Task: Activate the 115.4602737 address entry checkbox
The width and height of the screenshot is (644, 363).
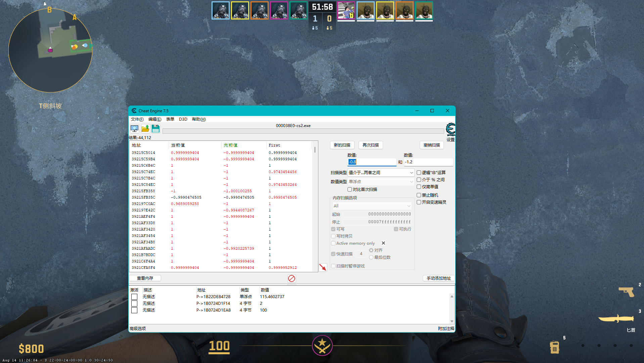Action: pos(134,297)
